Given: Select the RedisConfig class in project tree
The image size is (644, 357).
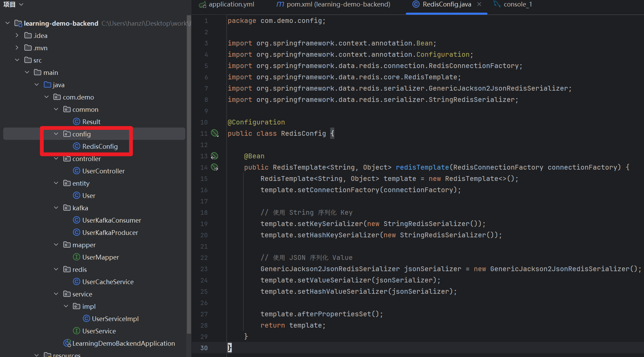Looking at the screenshot, I should (100, 146).
